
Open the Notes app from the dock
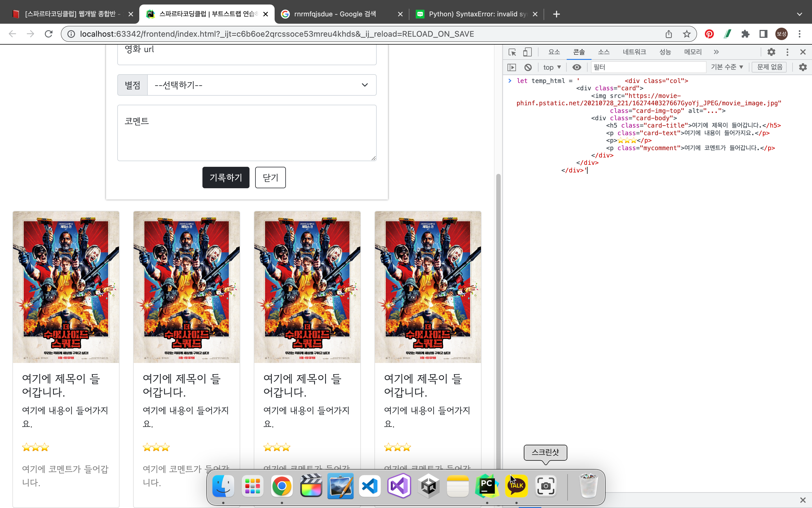[458, 486]
